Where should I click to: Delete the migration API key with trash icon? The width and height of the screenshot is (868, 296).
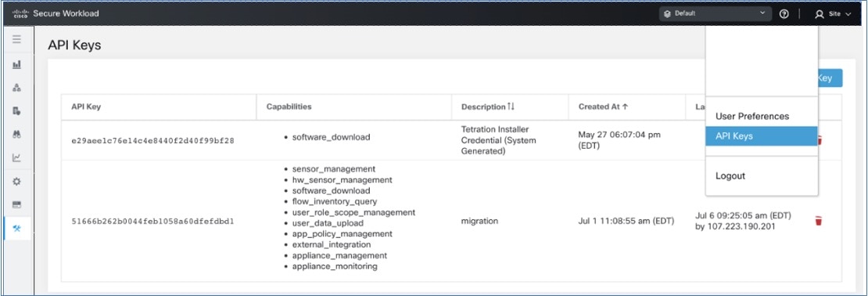[818, 221]
